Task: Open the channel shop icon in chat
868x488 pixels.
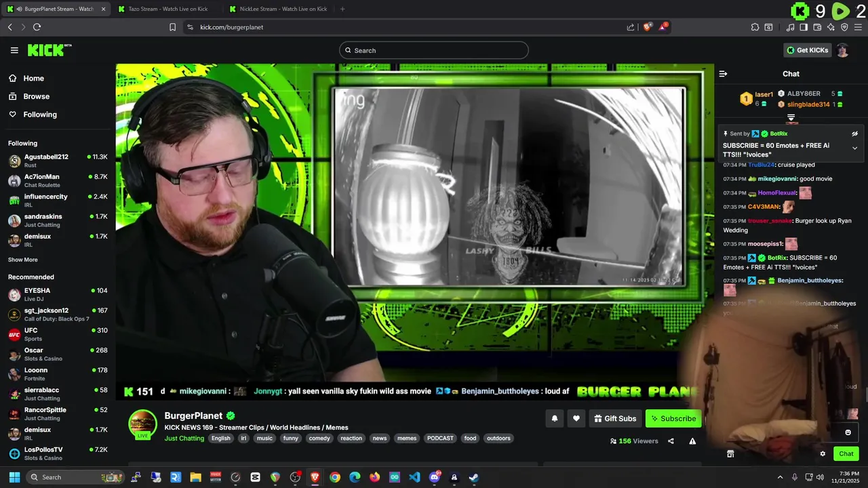Action: [x=730, y=454]
